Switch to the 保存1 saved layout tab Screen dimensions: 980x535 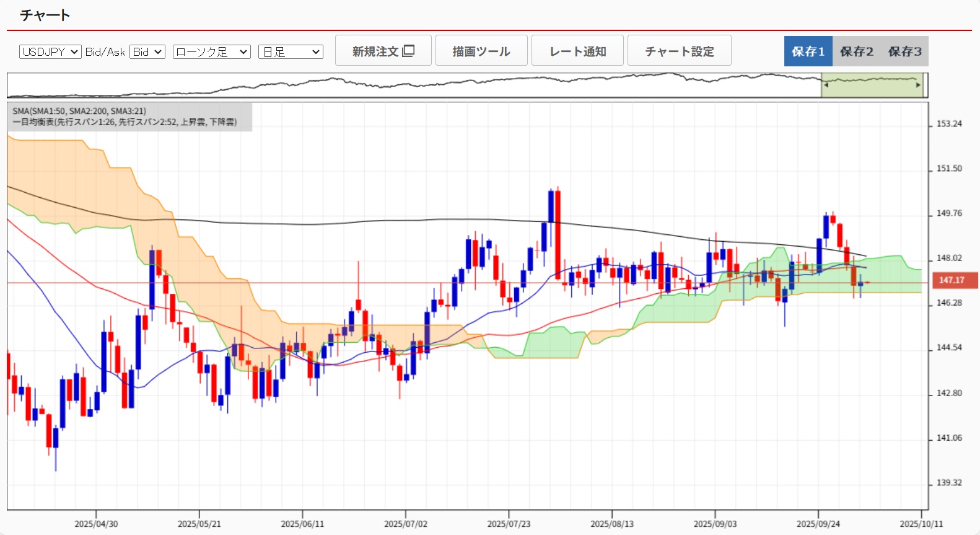808,51
